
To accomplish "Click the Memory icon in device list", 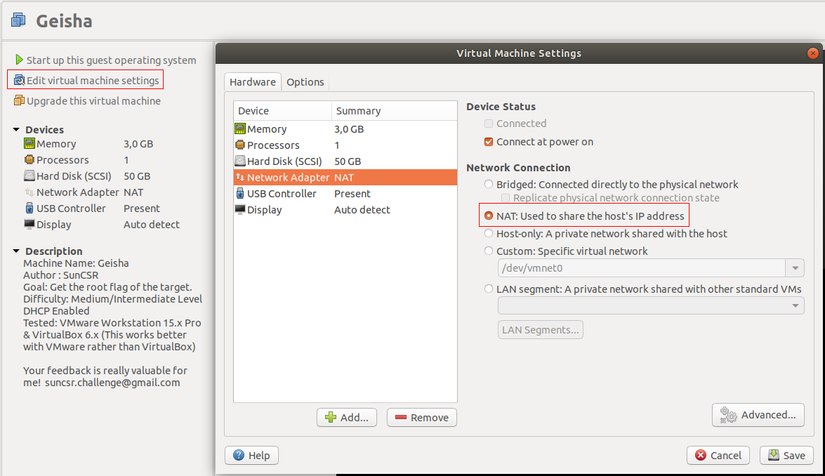I will click(240, 129).
